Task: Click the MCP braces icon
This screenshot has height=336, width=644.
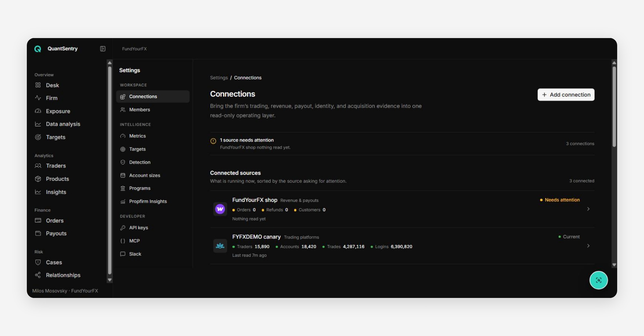Action: coord(123,241)
